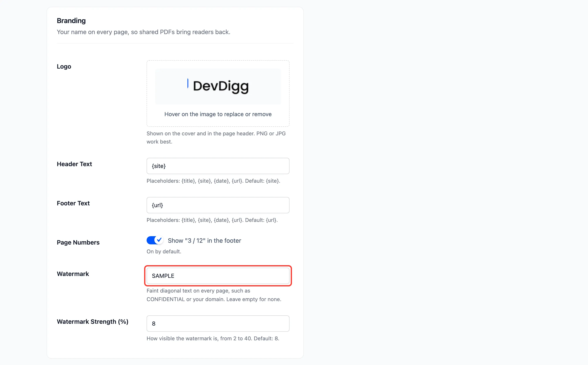588x365 pixels.
Task: Click the 'Show "3 / 12" in the footer' label
Action: (204, 240)
